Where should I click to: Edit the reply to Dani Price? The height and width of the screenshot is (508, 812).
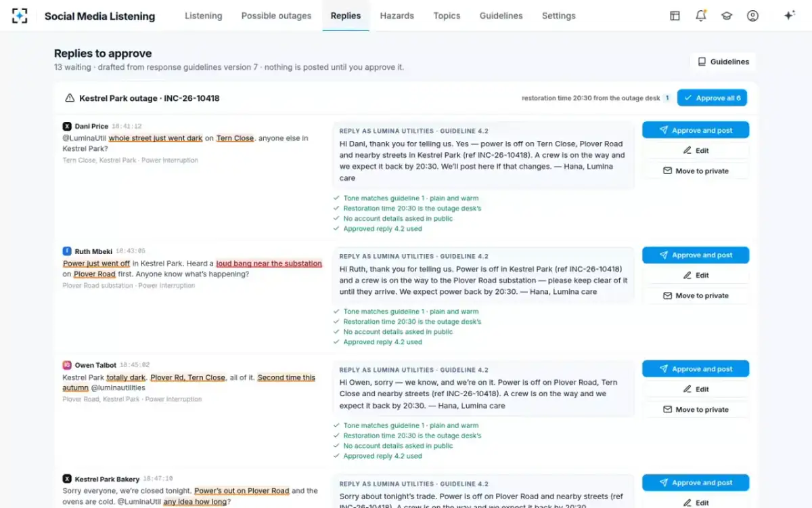[x=696, y=150]
